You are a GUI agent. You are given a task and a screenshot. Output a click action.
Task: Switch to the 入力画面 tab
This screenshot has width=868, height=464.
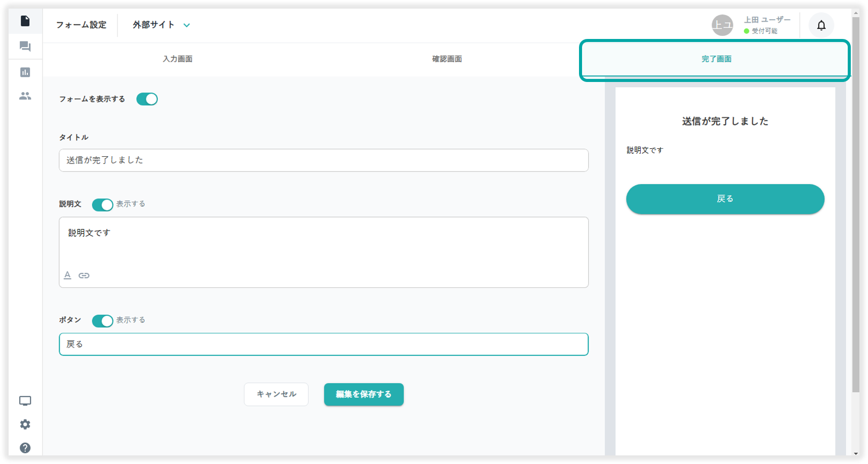pyautogui.click(x=177, y=59)
